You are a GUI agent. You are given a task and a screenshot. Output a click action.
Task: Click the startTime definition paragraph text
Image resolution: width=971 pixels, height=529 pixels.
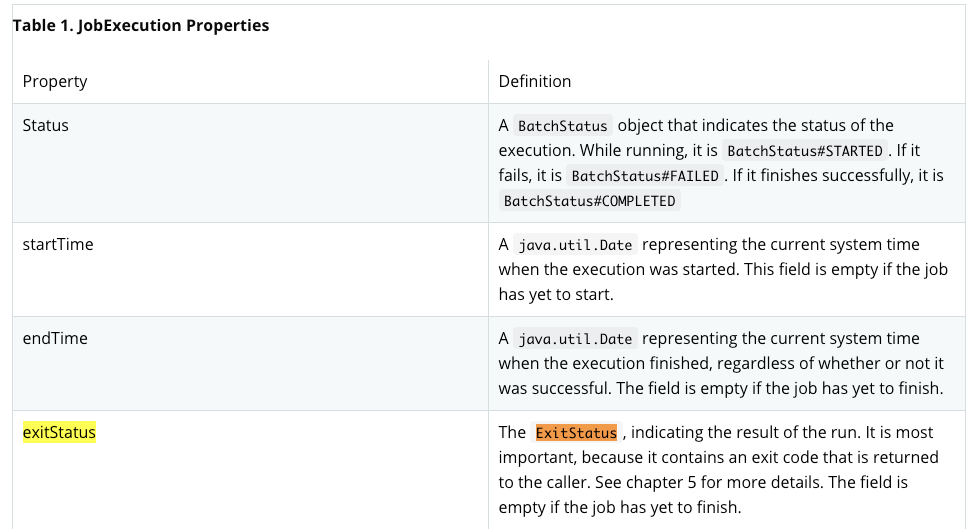coord(723,269)
